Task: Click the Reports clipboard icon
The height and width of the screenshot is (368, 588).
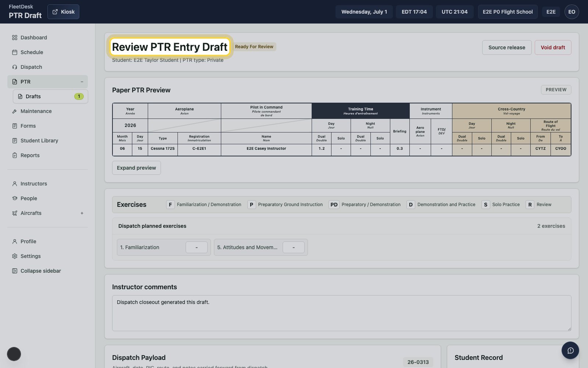Action: point(15,155)
